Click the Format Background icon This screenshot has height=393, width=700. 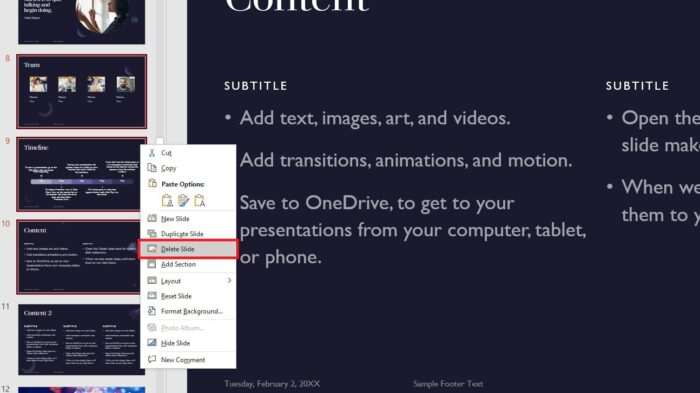pyautogui.click(x=152, y=311)
